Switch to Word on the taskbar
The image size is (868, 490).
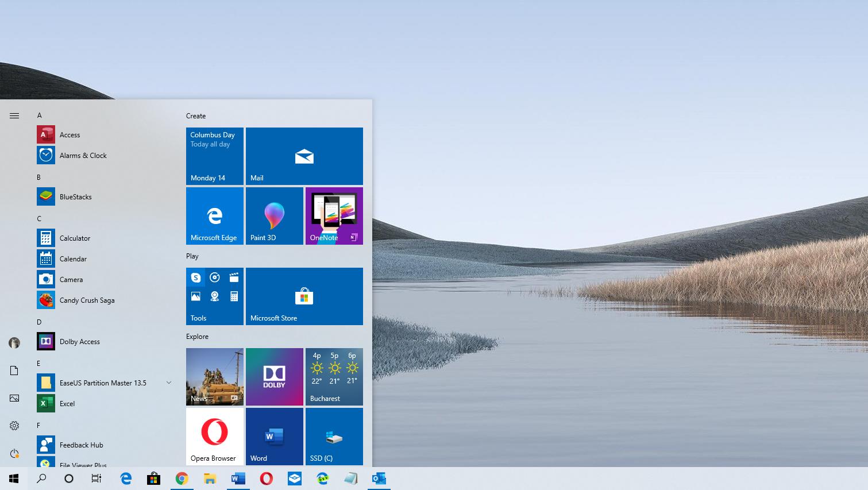click(238, 479)
